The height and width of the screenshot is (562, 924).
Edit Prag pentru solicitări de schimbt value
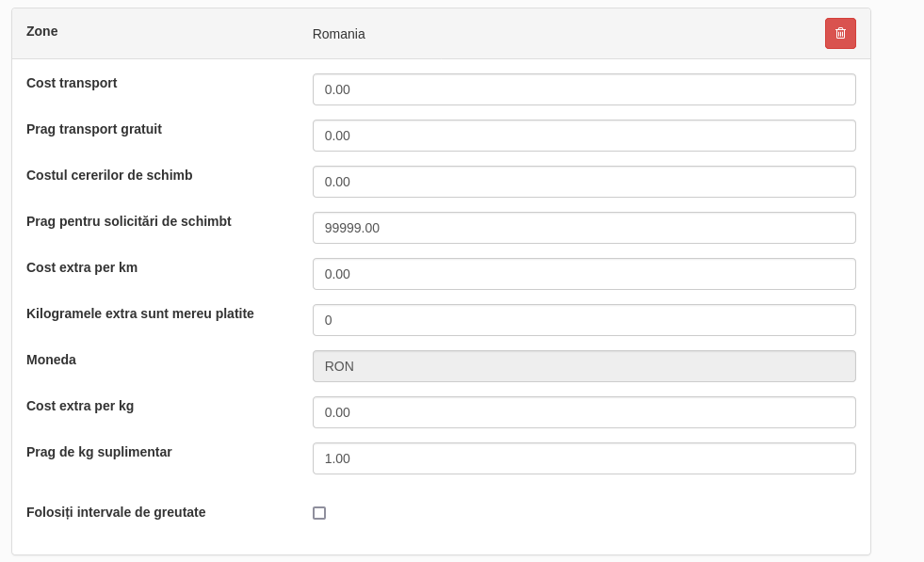(x=584, y=228)
